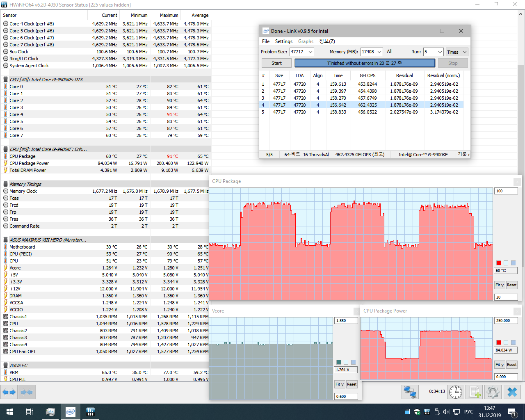This screenshot has height=420, width=525.
Task: Select the 'System Agent Clock' sensor row
Action: 105,66
